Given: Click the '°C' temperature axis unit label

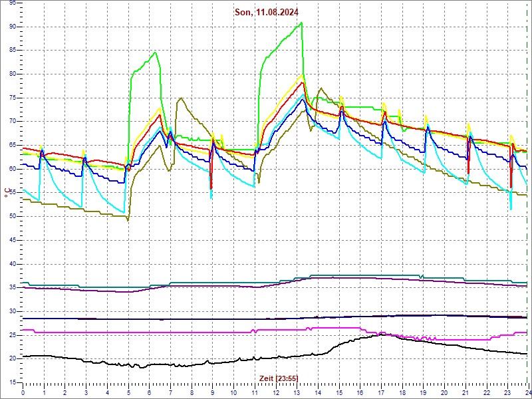Looking at the screenshot, I should 7,194.
